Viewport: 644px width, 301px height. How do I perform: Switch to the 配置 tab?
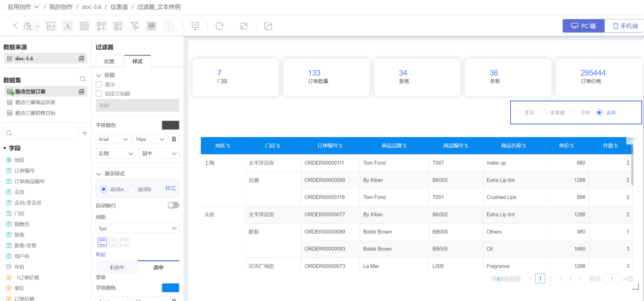click(x=109, y=61)
